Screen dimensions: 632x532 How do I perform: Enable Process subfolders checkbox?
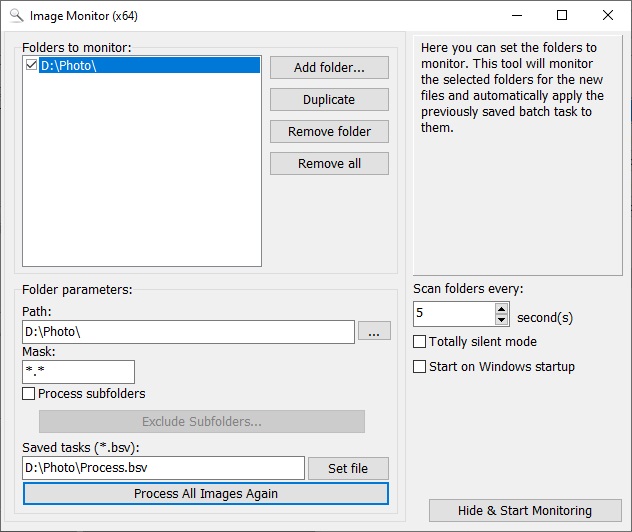point(29,394)
